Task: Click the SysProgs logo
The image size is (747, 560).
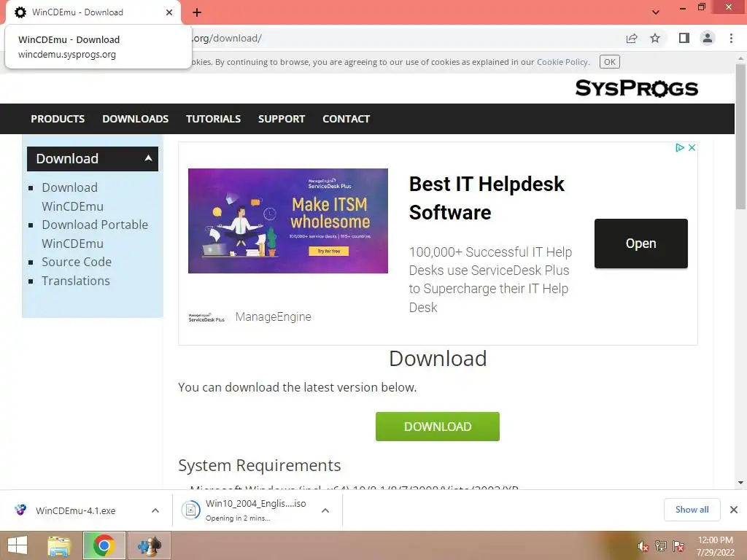Action: tap(636, 88)
